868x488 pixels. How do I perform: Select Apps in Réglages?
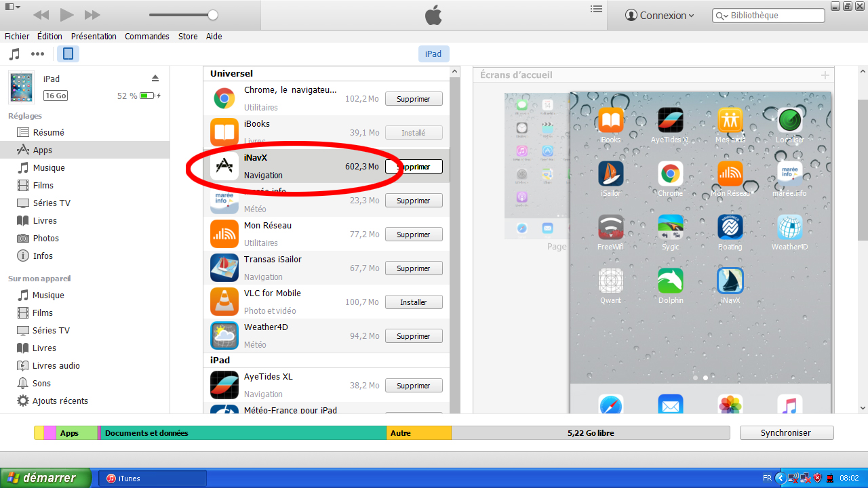click(x=43, y=150)
